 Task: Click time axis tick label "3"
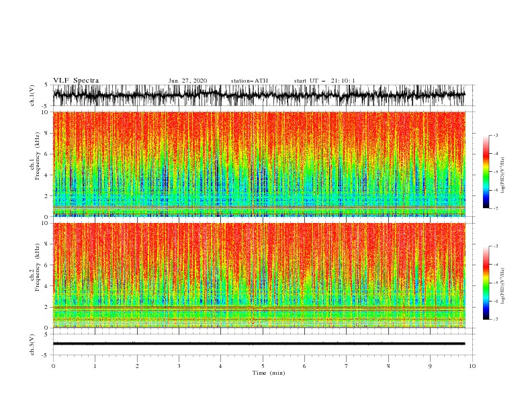179,366
